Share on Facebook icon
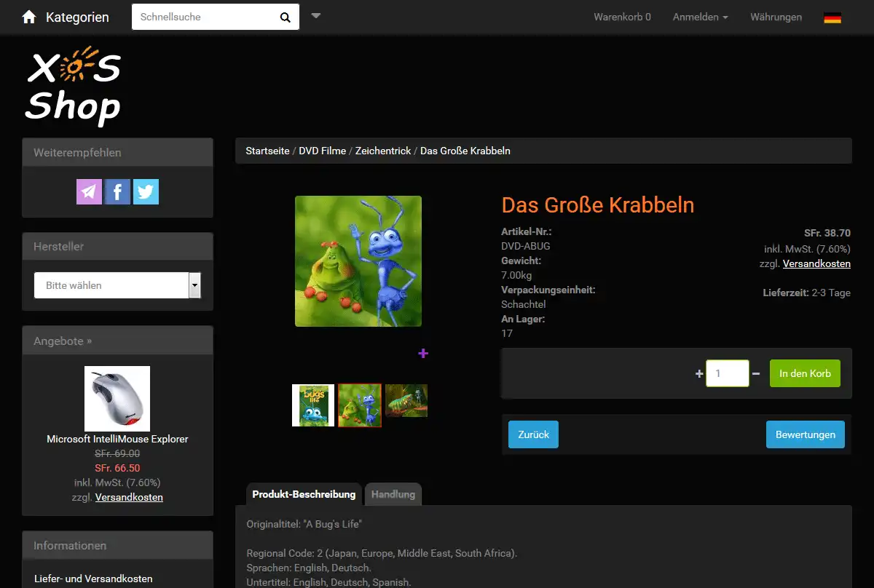Image resolution: width=874 pixels, height=588 pixels. click(117, 192)
